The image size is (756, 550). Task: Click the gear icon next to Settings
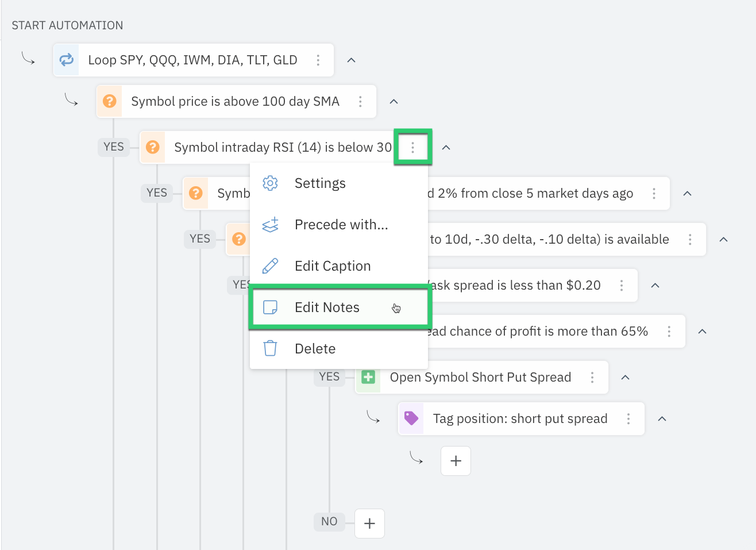pos(270,183)
